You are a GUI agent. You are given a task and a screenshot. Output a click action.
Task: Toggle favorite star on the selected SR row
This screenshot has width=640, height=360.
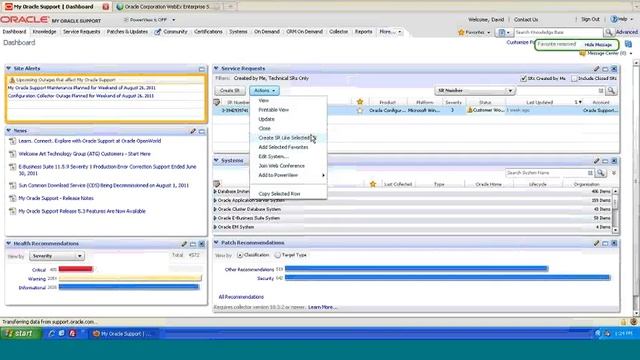[x=360, y=110]
